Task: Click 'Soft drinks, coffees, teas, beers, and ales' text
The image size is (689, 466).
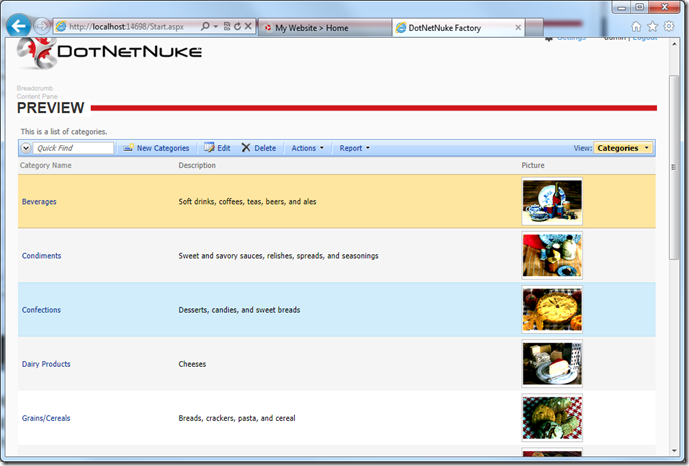Action: point(247,202)
